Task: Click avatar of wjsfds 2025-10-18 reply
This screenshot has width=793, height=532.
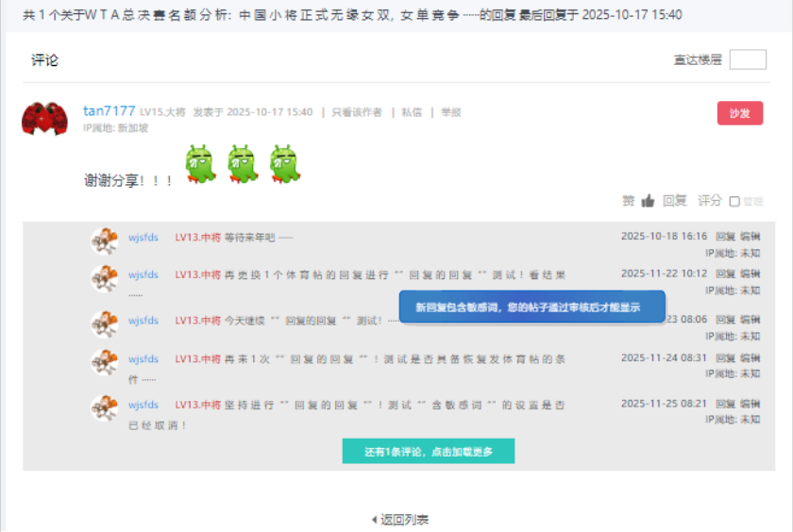Action: point(104,241)
